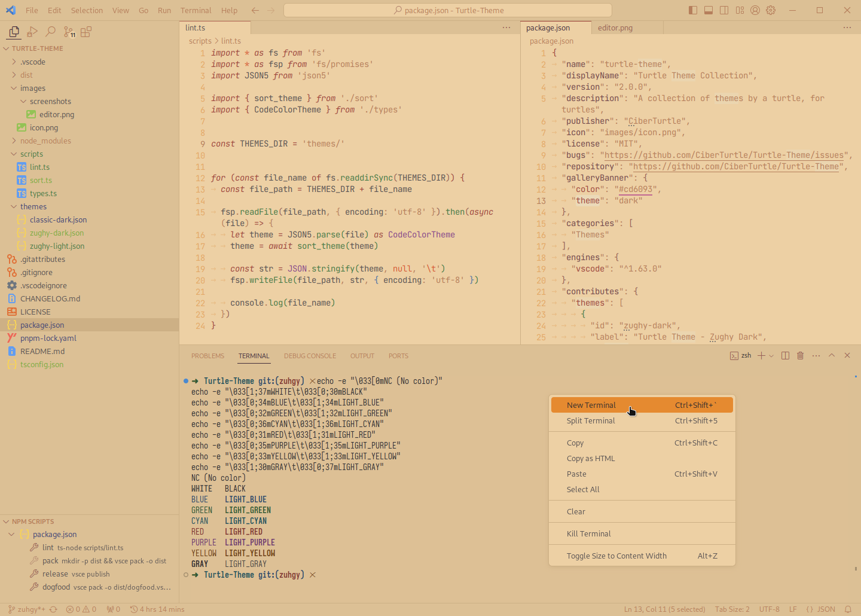This screenshot has width=861, height=616.
Task: Expand the node_modules folder
Action: pos(90,141)
